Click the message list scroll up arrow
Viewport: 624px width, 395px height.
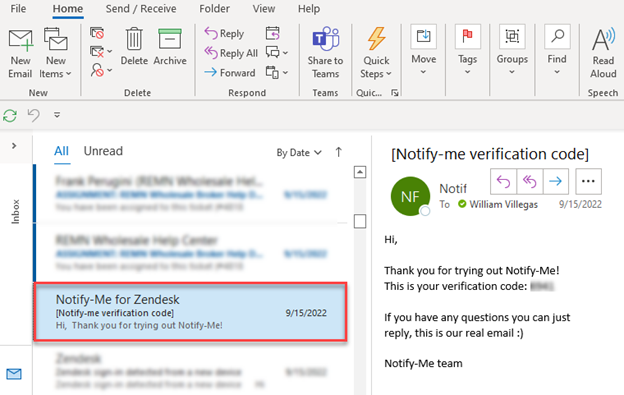click(360, 172)
